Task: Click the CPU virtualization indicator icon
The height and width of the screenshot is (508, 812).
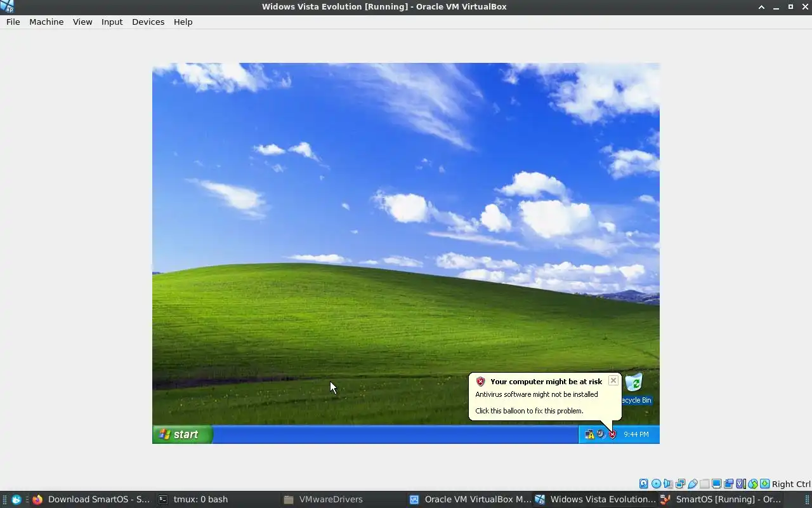Action: (x=740, y=484)
